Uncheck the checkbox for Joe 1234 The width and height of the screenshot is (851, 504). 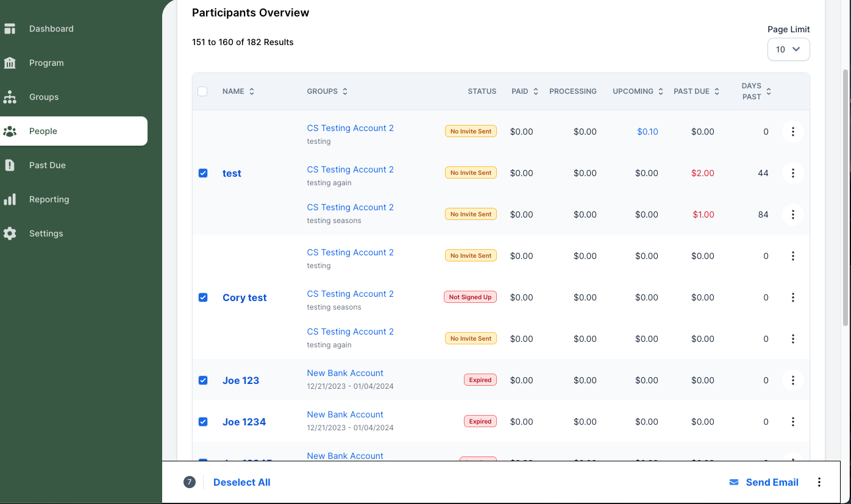tap(203, 422)
